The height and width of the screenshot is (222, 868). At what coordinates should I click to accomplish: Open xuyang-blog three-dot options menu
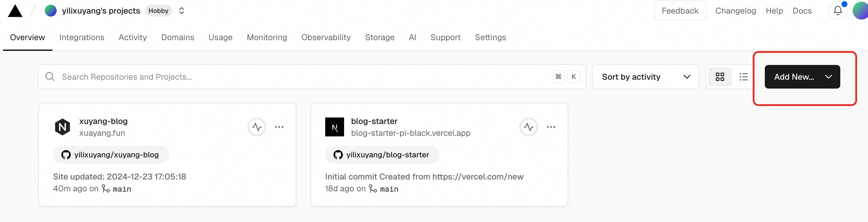(x=279, y=127)
